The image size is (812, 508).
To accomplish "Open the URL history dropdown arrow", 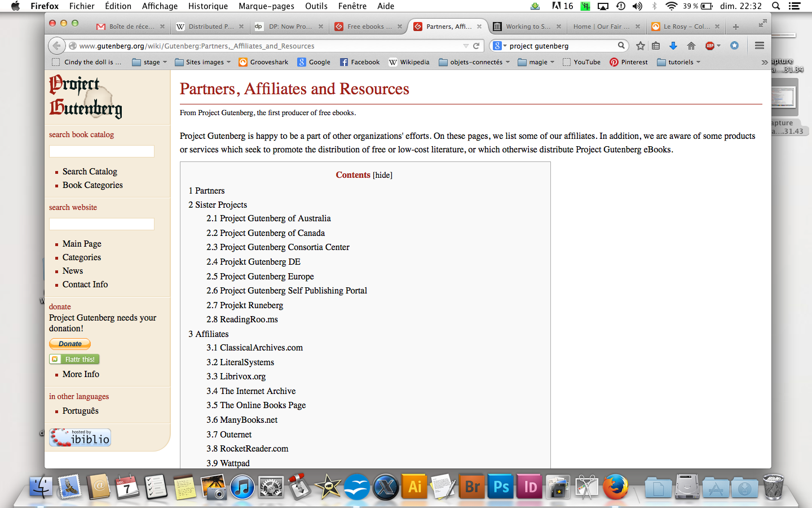I will 466,46.
